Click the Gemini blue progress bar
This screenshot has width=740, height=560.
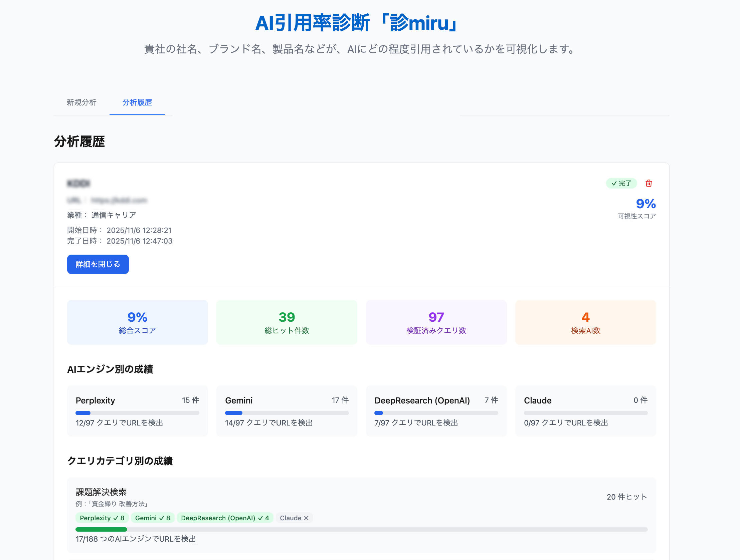[234, 413]
